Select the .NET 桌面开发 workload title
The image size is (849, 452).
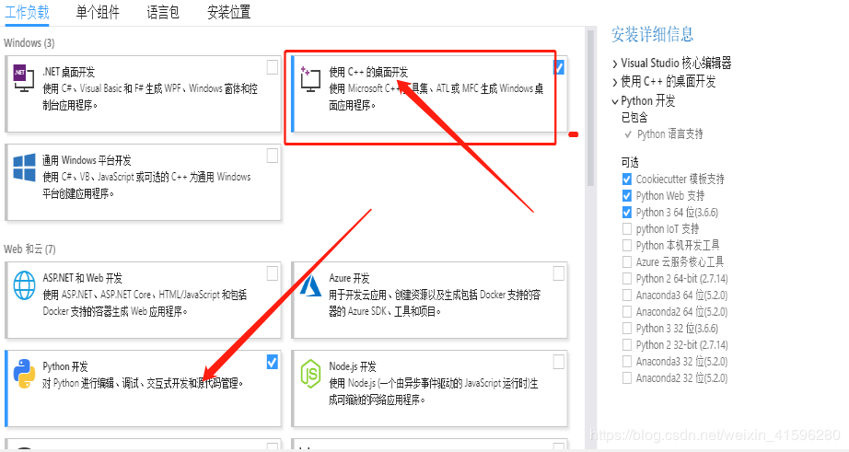[x=69, y=71]
